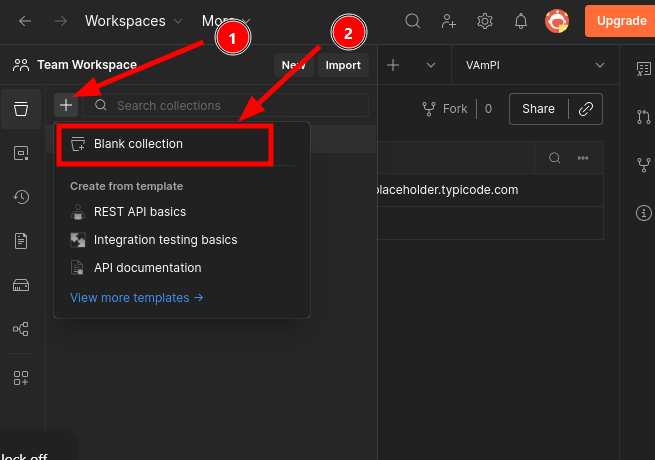This screenshot has width=655, height=460.
Task: Open settings gear icon
Action: (x=485, y=21)
